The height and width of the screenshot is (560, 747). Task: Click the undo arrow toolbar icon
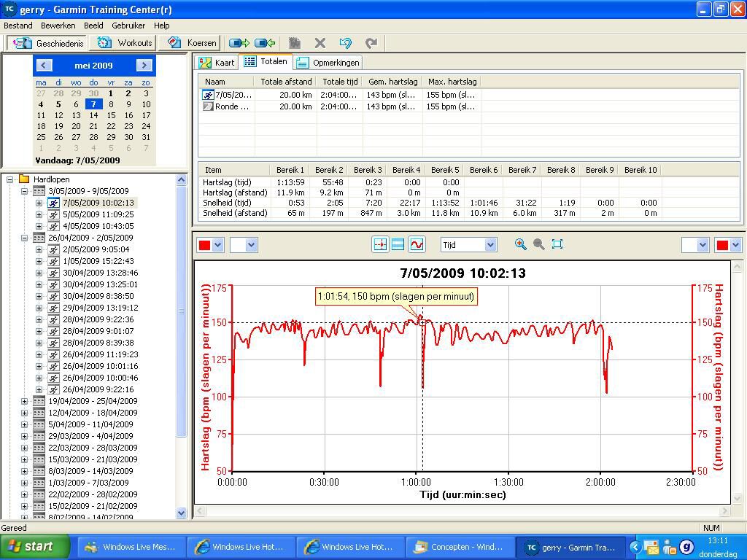click(345, 43)
